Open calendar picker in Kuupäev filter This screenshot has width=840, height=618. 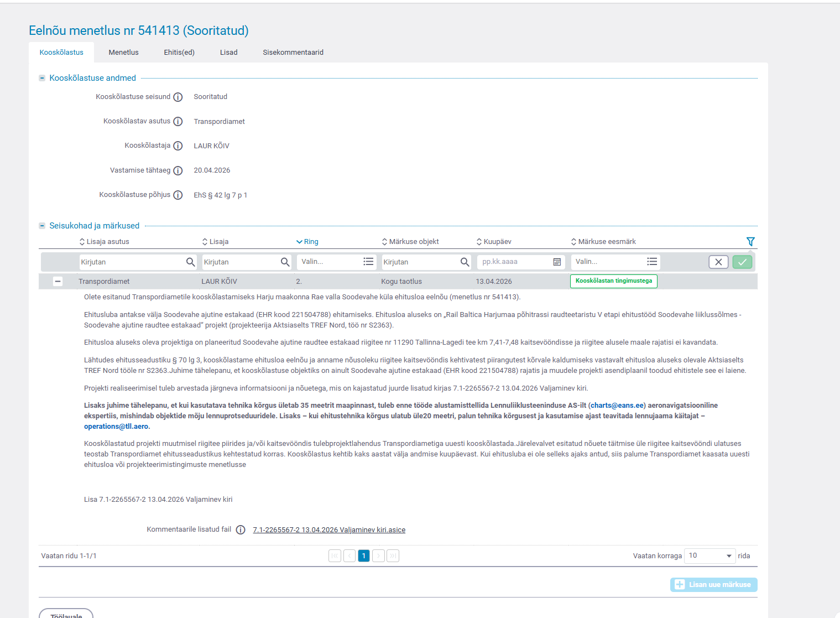(557, 262)
